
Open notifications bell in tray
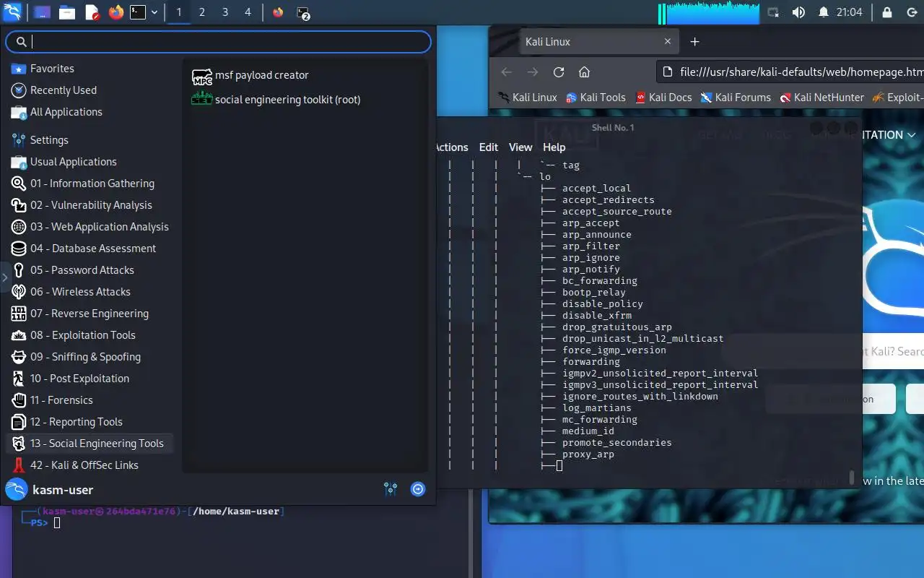tap(824, 12)
